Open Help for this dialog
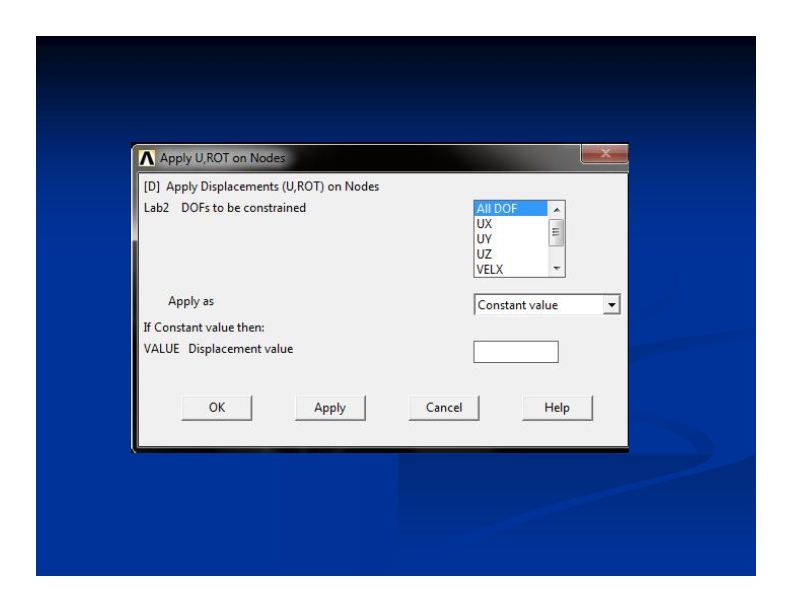792x612 pixels. 557,408
